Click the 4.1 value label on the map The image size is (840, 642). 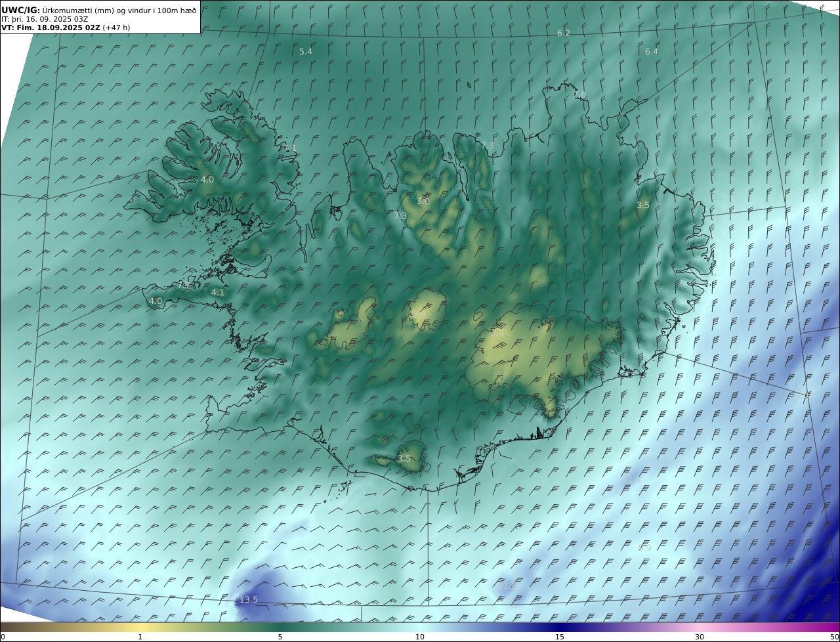[218, 293]
